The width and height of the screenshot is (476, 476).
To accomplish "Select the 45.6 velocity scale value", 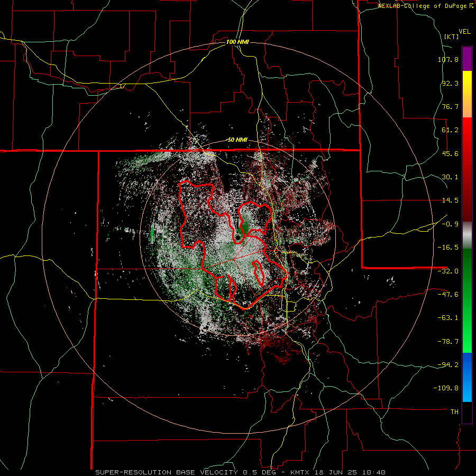I will (x=450, y=153).
